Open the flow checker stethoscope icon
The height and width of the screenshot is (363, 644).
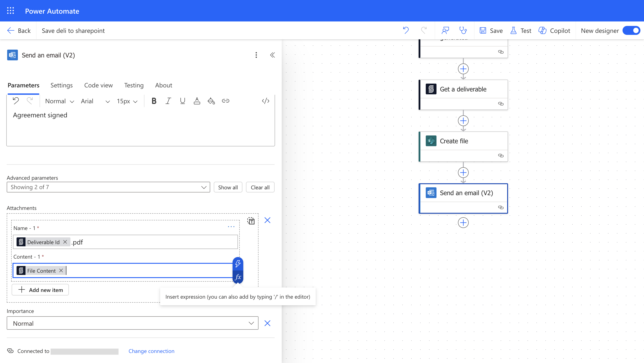click(x=463, y=30)
